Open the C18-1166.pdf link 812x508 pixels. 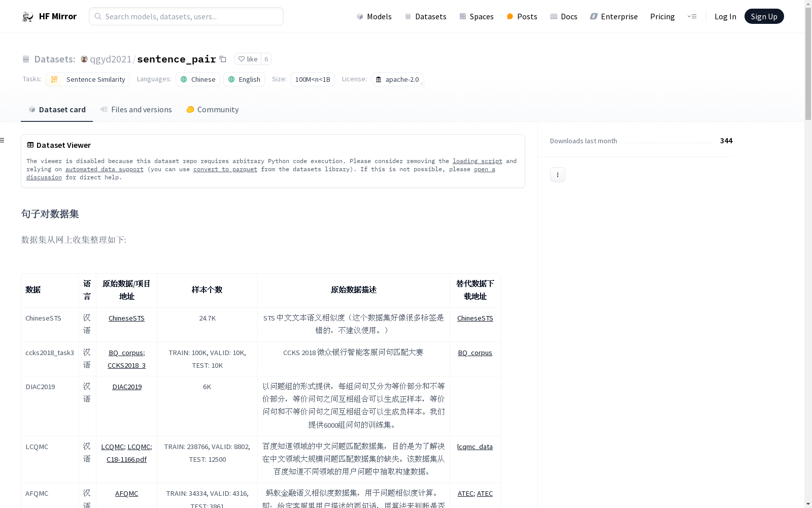pyautogui.click(x=126, y=459)
